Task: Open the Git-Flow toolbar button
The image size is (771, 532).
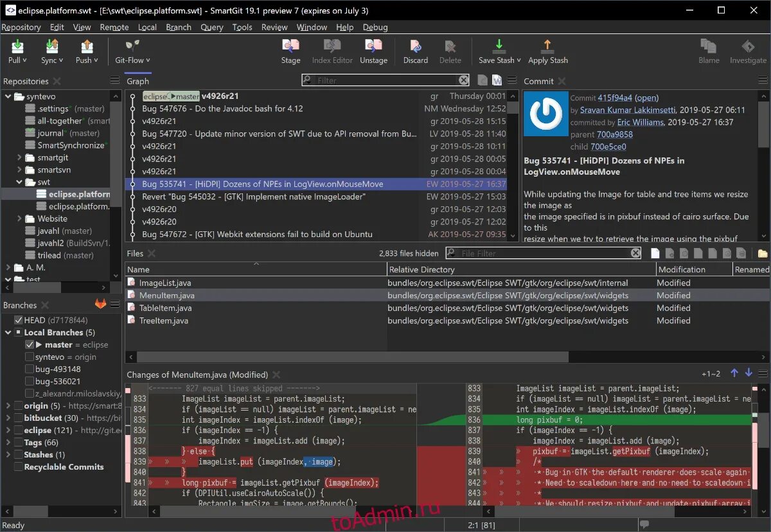Action: pos(132,51)
